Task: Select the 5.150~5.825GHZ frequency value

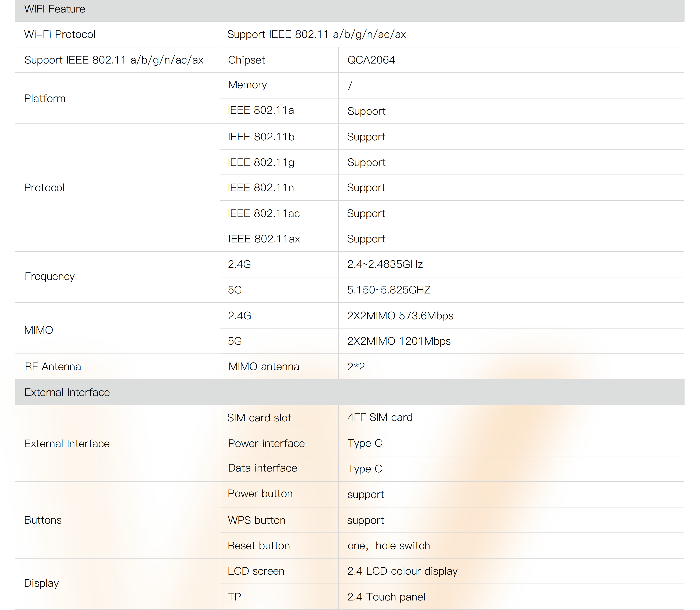Action: click(389, 290)
